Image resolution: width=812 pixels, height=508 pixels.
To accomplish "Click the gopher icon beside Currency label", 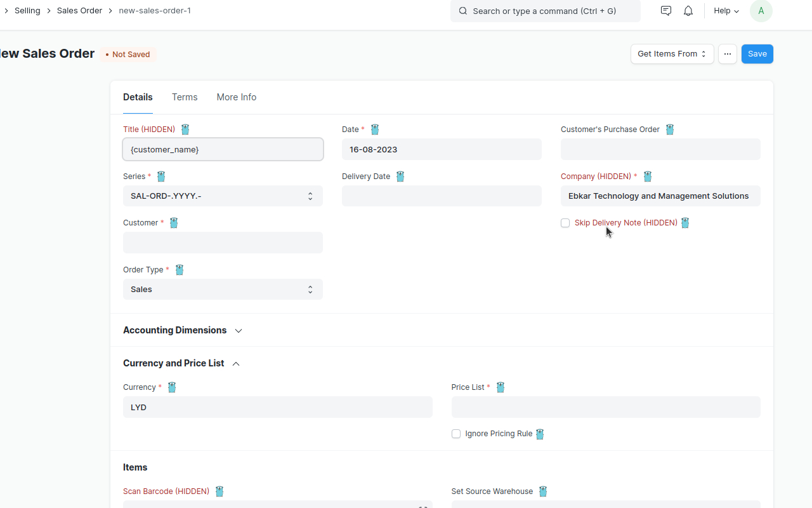I will [x=172, y=387].
